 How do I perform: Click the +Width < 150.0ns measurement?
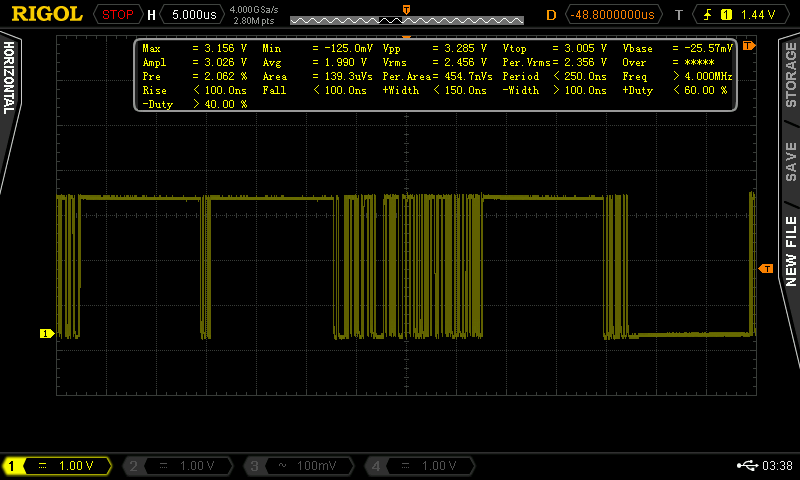435,90
